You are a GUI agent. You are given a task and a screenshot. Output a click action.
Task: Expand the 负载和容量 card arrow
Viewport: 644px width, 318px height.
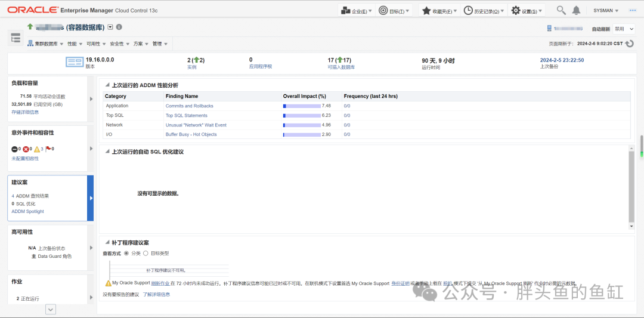point(91,98)
